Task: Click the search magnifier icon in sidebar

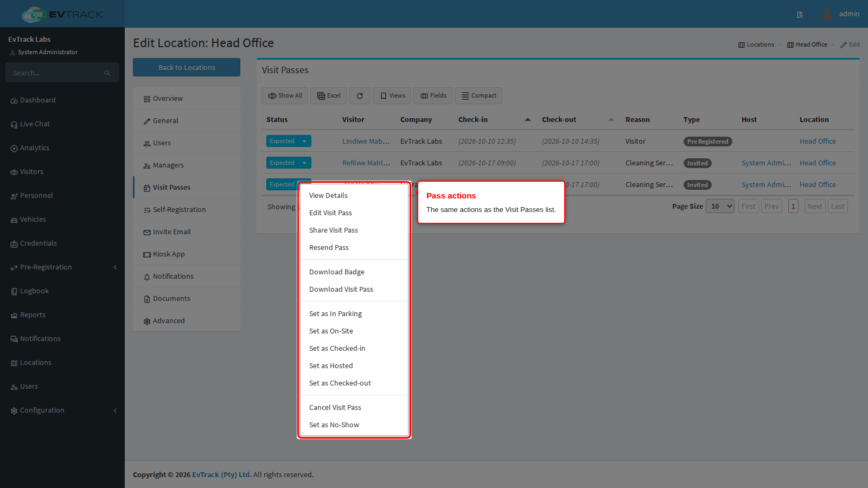Action: pyautogui.click(x=107, y=73)
